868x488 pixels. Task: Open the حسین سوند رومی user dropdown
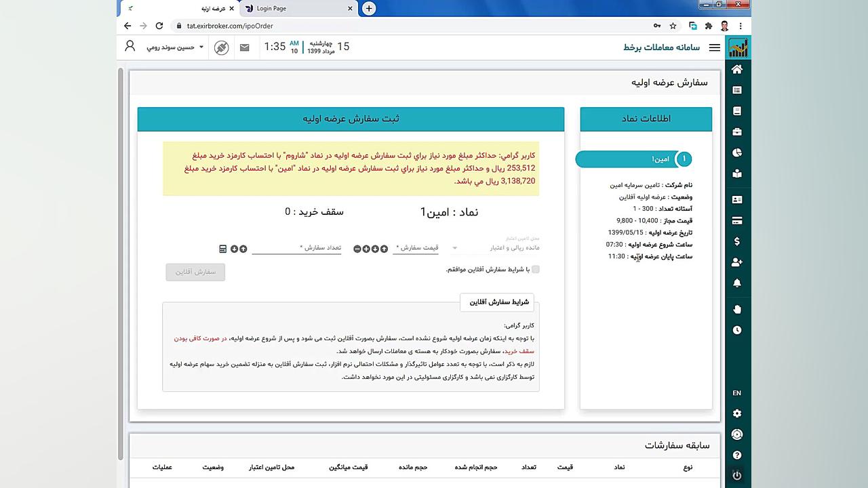point(175,47)
